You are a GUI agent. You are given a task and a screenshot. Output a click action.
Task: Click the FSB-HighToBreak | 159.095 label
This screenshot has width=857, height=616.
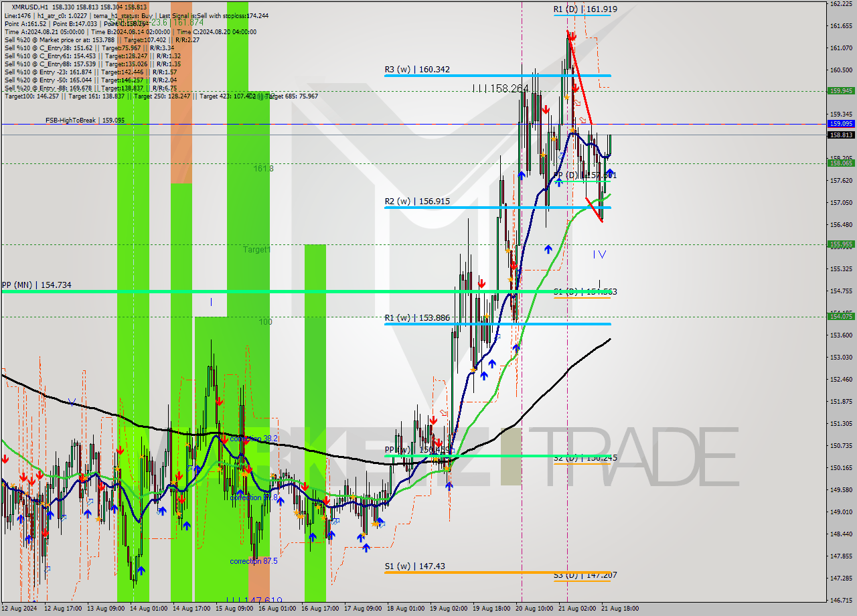tap(85, 121)
